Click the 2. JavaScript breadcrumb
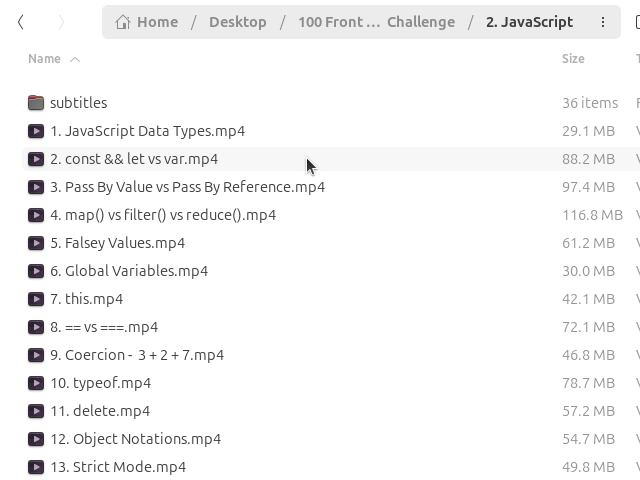640x480 pixels. coord(529,22)
